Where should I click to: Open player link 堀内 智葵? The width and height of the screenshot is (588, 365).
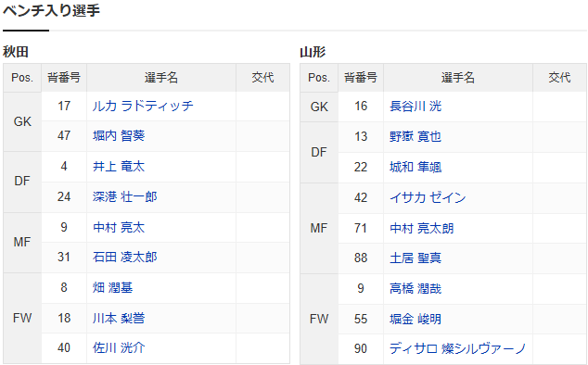pyautogui.click(x=119, y=136)
